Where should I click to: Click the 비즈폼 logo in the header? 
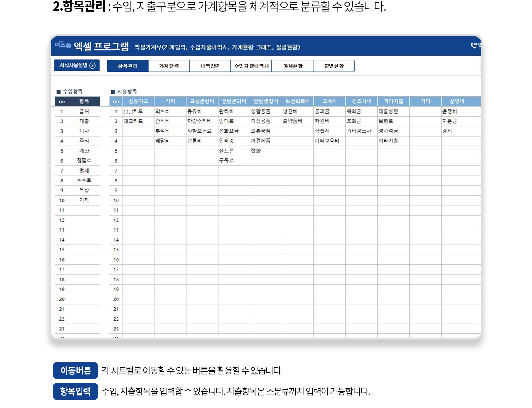[x=63, y=45]
